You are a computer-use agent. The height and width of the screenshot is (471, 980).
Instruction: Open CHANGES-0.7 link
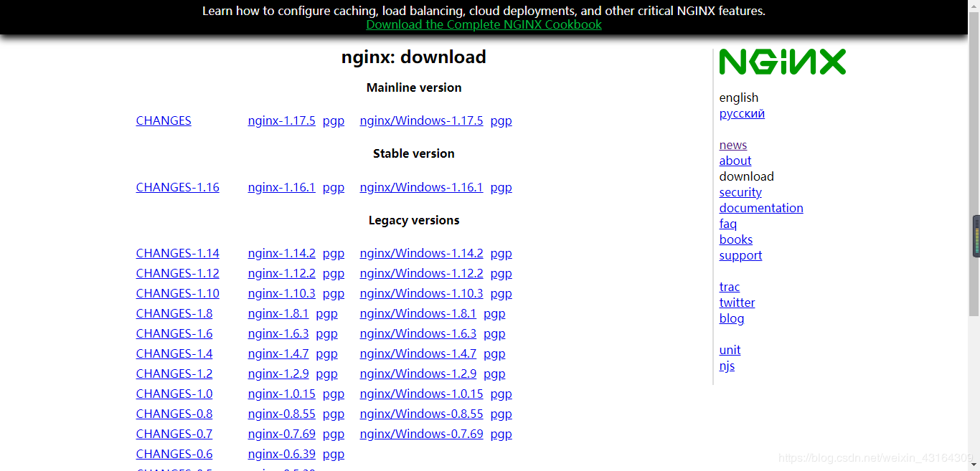174,434
